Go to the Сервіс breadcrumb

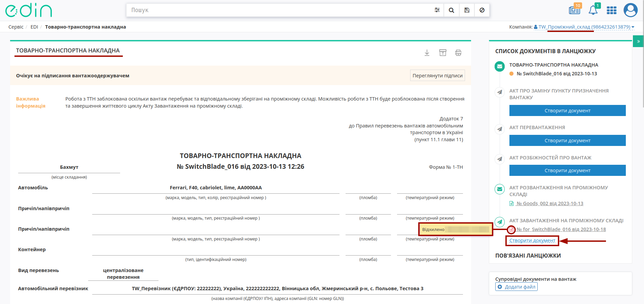tap(16, 27)
